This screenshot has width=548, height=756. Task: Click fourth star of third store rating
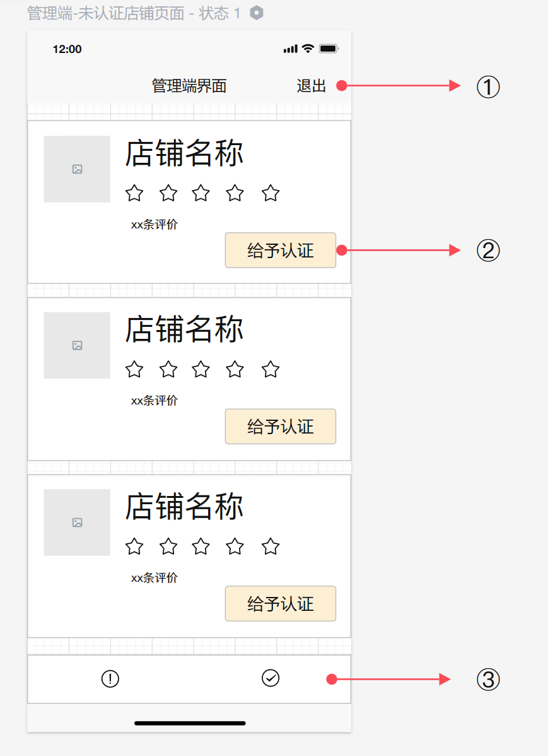(235, 546)
